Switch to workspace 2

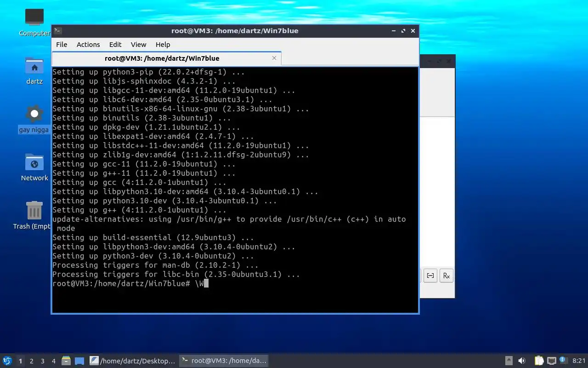[31, 361]
